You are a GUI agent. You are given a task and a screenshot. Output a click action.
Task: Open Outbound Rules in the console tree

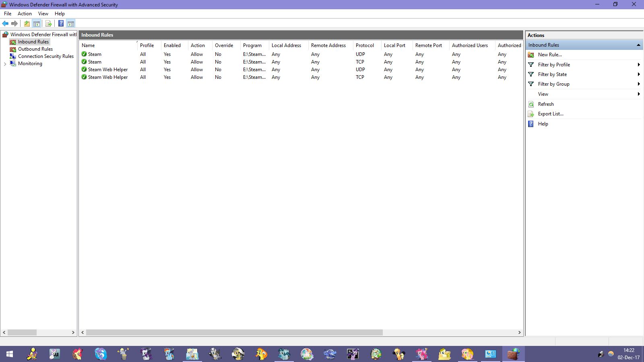tap(35, 49)
